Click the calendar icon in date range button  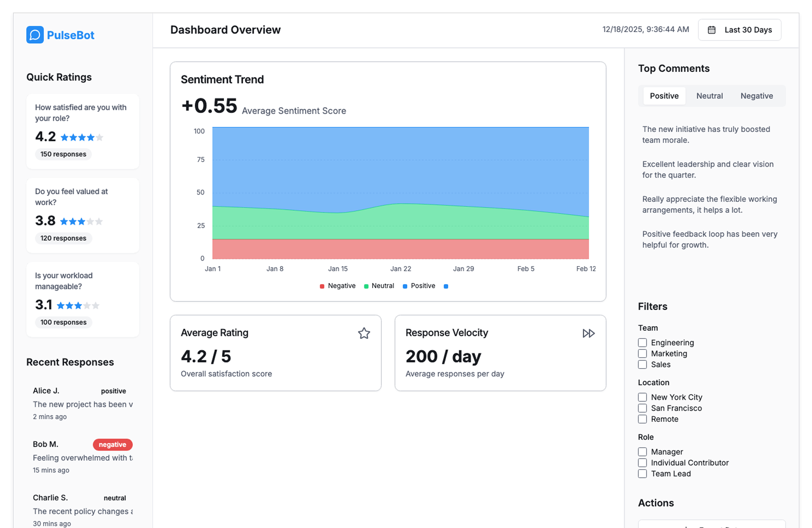pos(712,30)
